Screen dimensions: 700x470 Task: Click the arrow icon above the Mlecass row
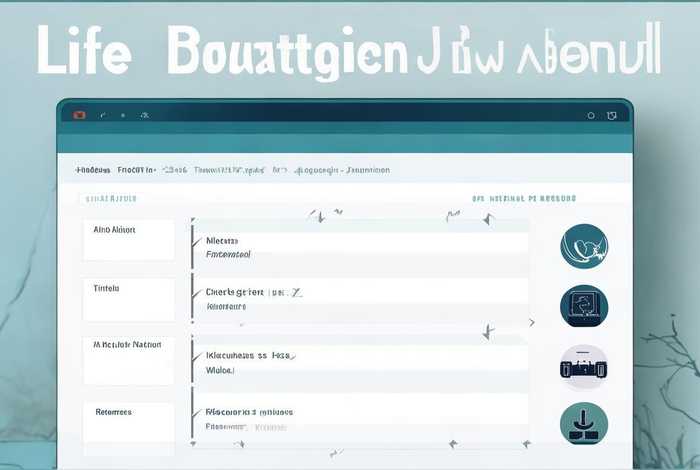[x=318, y=215]
